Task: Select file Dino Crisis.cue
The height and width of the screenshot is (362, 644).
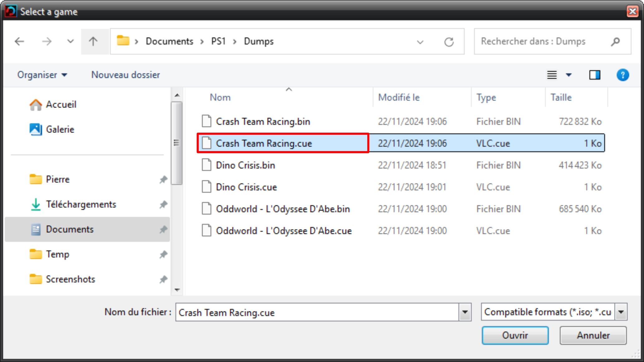Action: [246, 187]
